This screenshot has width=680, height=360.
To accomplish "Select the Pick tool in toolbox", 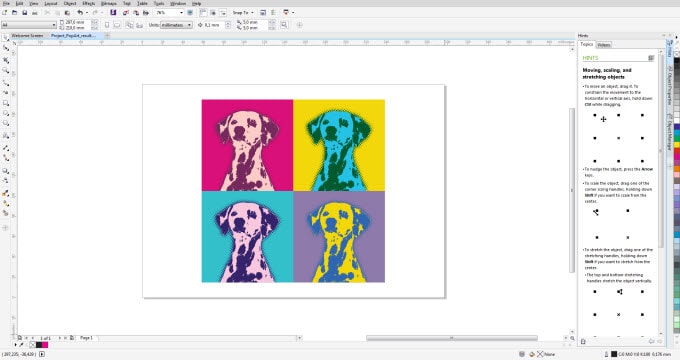I will tap(6, 38).
